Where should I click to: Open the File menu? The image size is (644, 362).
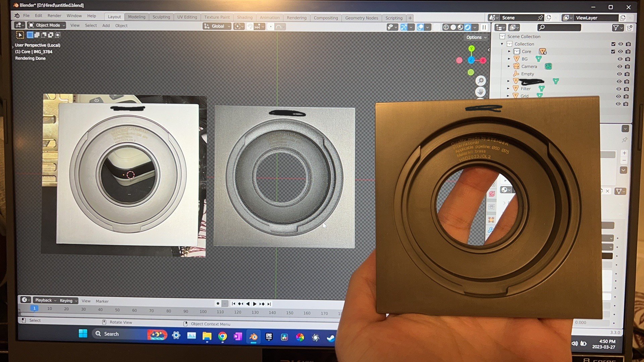pyautogui.click(x=26, y=15)
